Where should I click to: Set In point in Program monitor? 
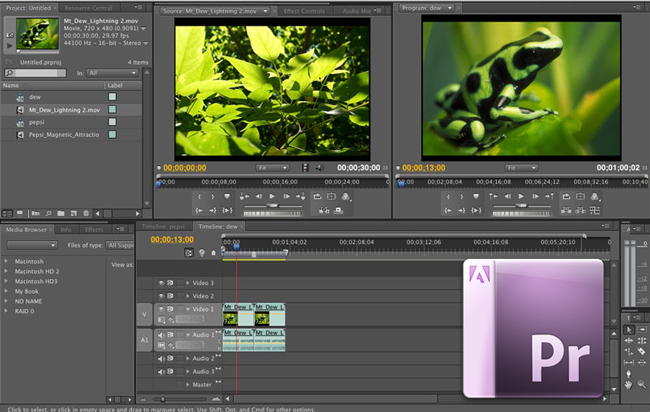click(448, 197)
